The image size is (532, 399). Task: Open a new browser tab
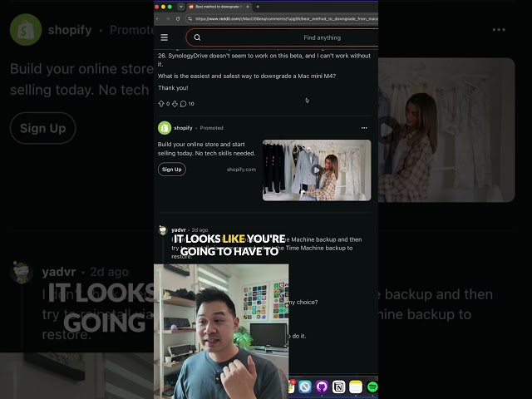pyautogui.click(x=258, y=7)
